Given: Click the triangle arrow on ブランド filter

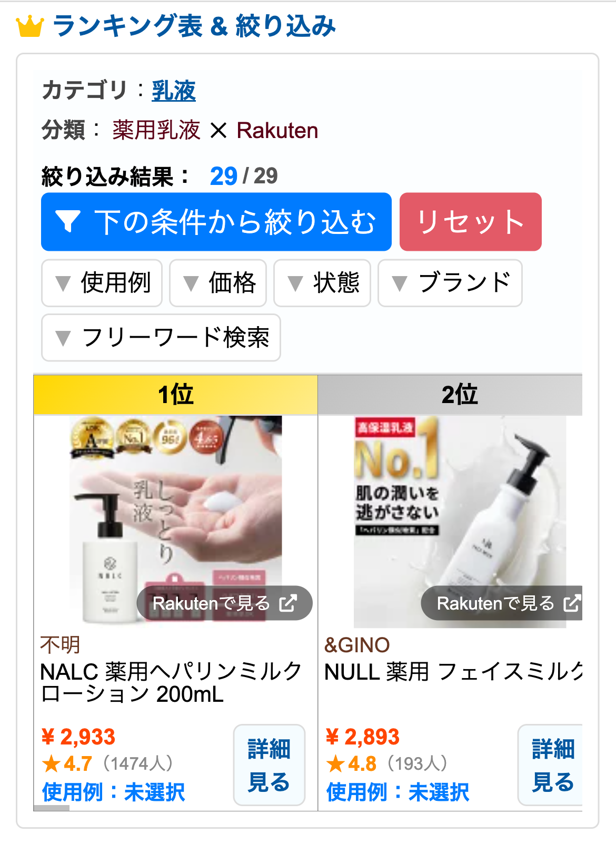Looking at the screenshot, I should (400, 283).
